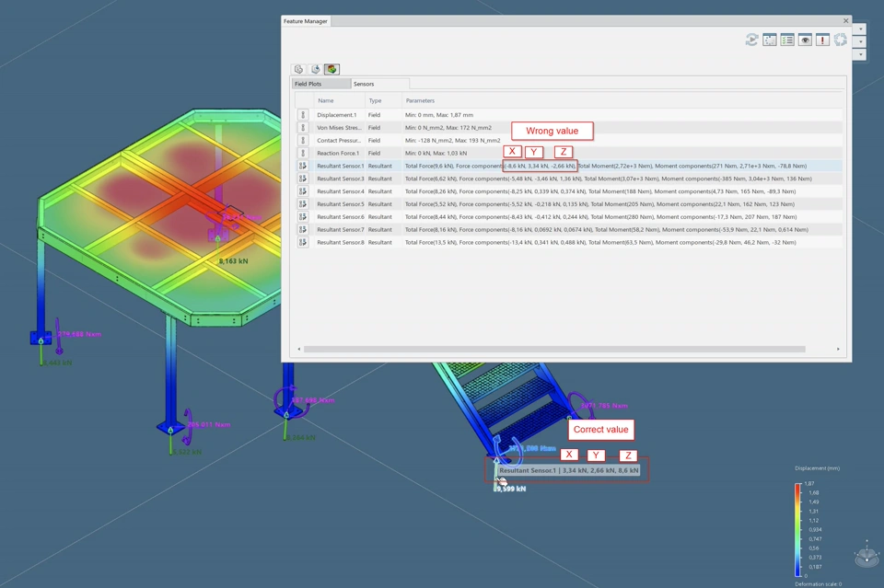Viewport: 884px width, 588px height.
Task: Click the Feature Manager title bar
Action: pos(566,21)
